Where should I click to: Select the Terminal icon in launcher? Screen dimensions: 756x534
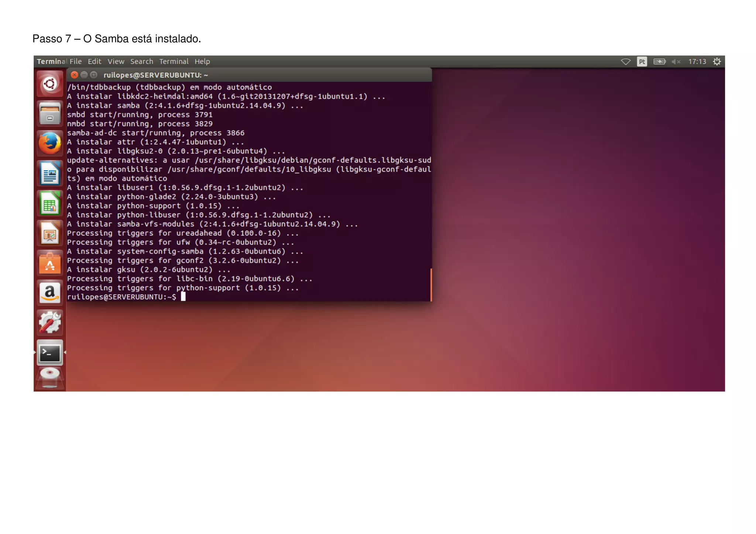tap(50, 353)
